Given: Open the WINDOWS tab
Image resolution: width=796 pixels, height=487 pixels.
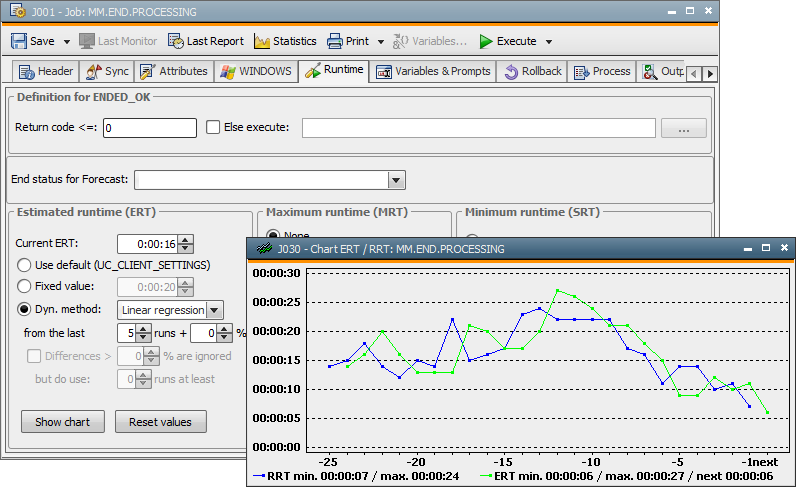Looking at the screenshot, I should pos(256,71).
